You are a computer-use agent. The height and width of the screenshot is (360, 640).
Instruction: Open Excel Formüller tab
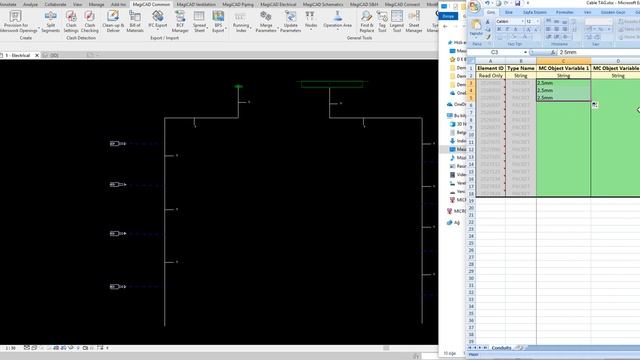tap(564, 12)
